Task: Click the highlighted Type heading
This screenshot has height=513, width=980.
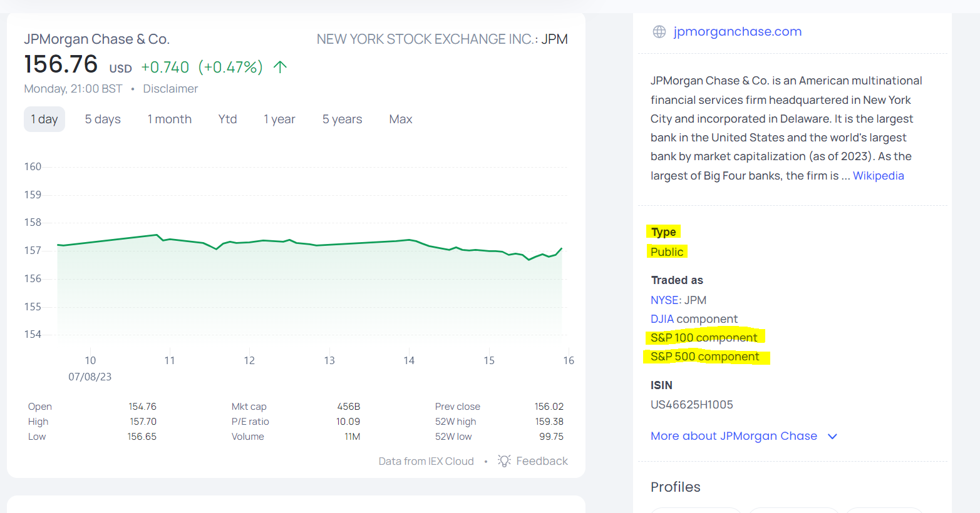Action: click(663, 232)
